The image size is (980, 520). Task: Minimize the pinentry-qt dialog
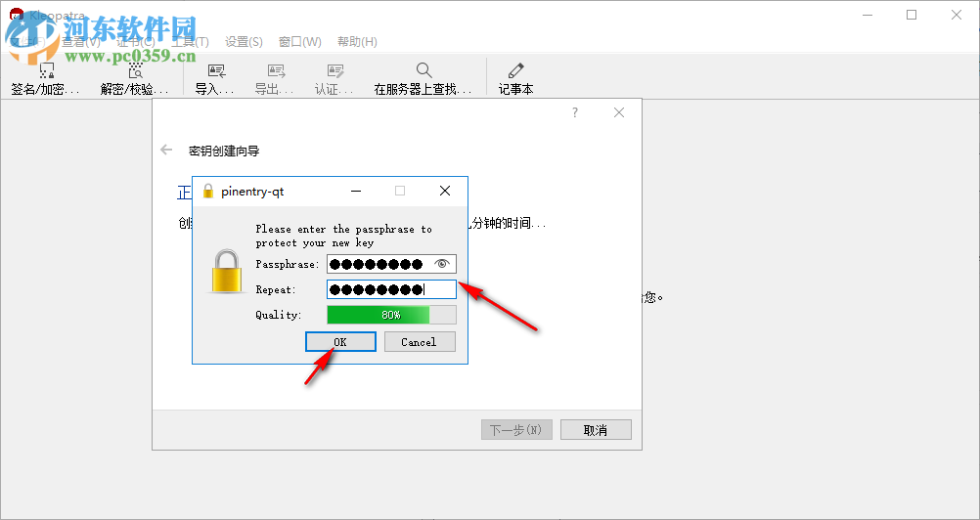356,191
